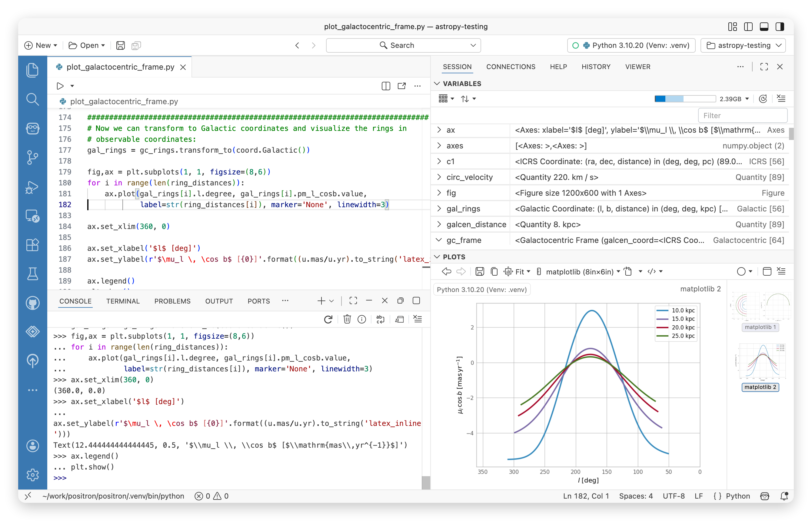The height and width of the screenshot is (521, 812).
Task: Run the Python file with play button
Action: coord(60,86)
